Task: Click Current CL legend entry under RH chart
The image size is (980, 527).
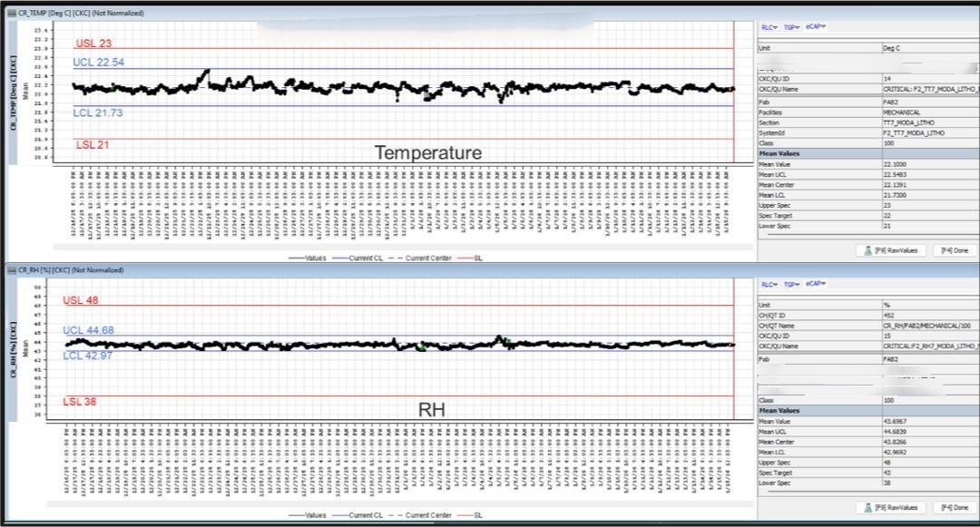Action: 358,515
